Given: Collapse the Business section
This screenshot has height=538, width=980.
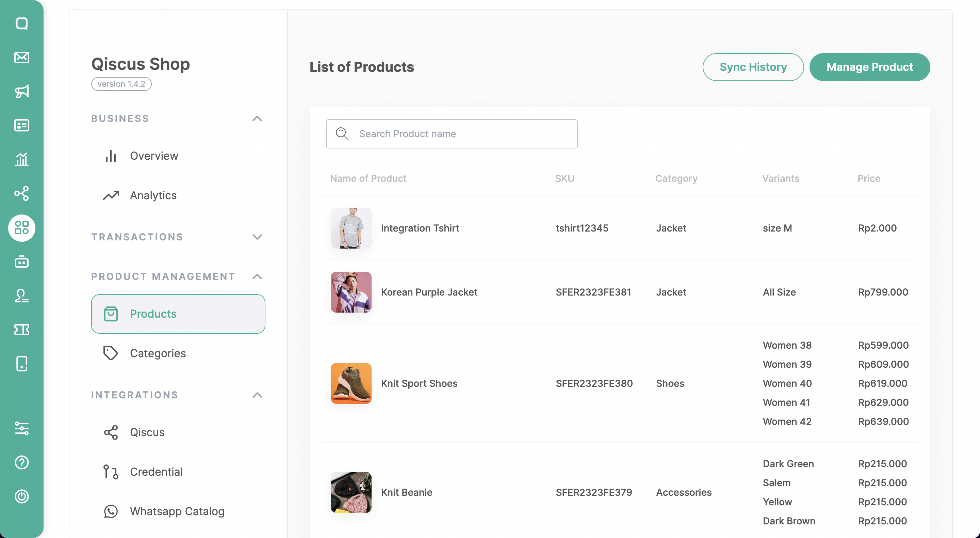Looking at the screenshot, I should (257, 119).
